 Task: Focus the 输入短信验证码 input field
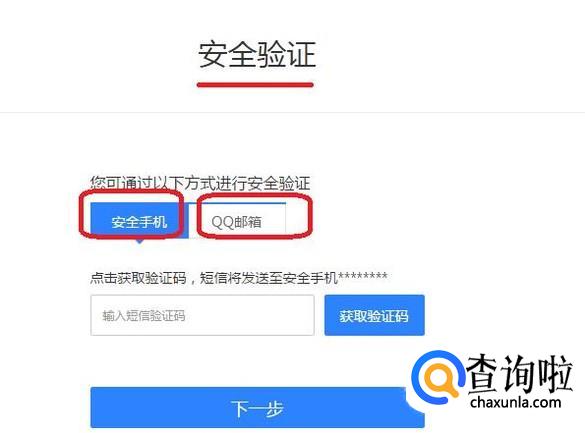pos(202,316)
